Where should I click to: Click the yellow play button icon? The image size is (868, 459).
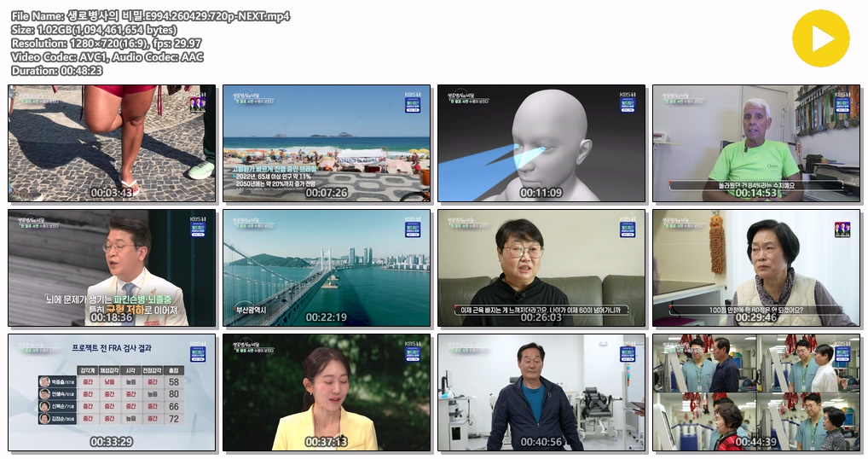coord(820,38)
